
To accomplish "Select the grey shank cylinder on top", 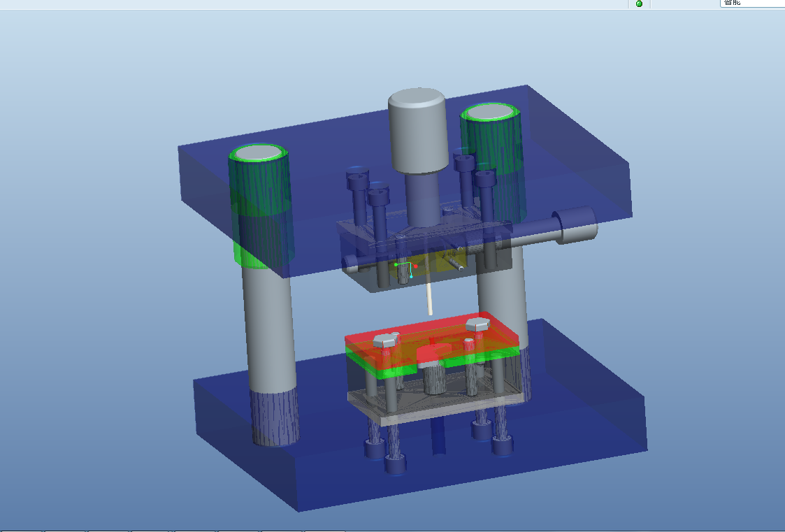I will pyautogui.click(x=417, y=130).
